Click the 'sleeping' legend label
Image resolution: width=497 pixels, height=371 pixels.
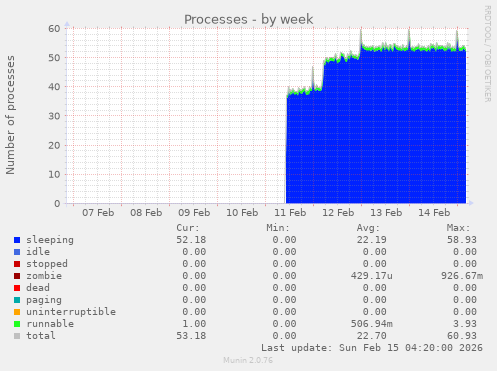[x=50, y=240]
